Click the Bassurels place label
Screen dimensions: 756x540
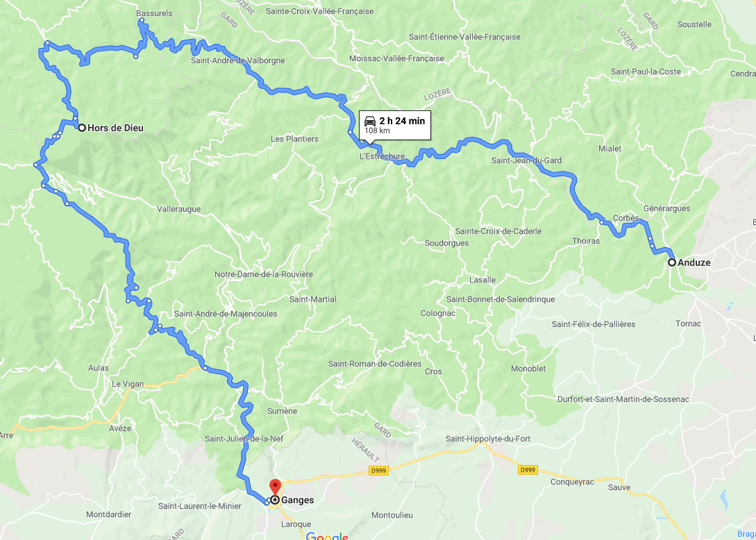click(x=154, y=13)
